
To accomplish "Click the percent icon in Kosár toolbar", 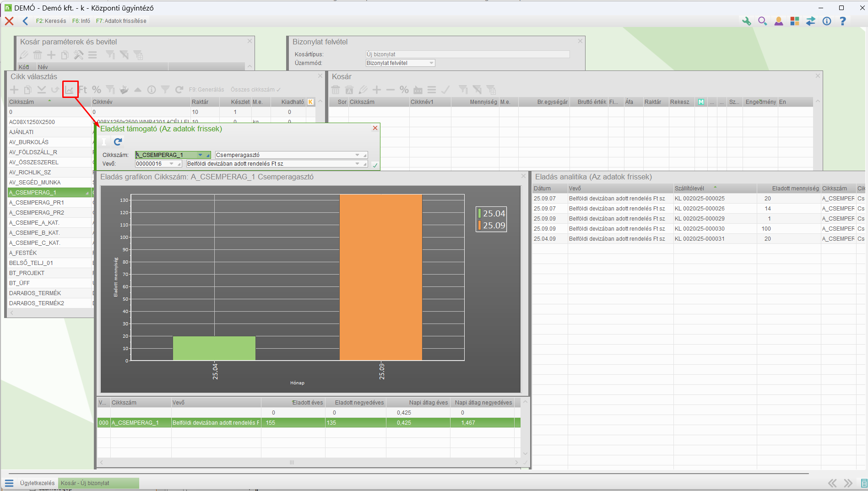I will pos(404,90).
